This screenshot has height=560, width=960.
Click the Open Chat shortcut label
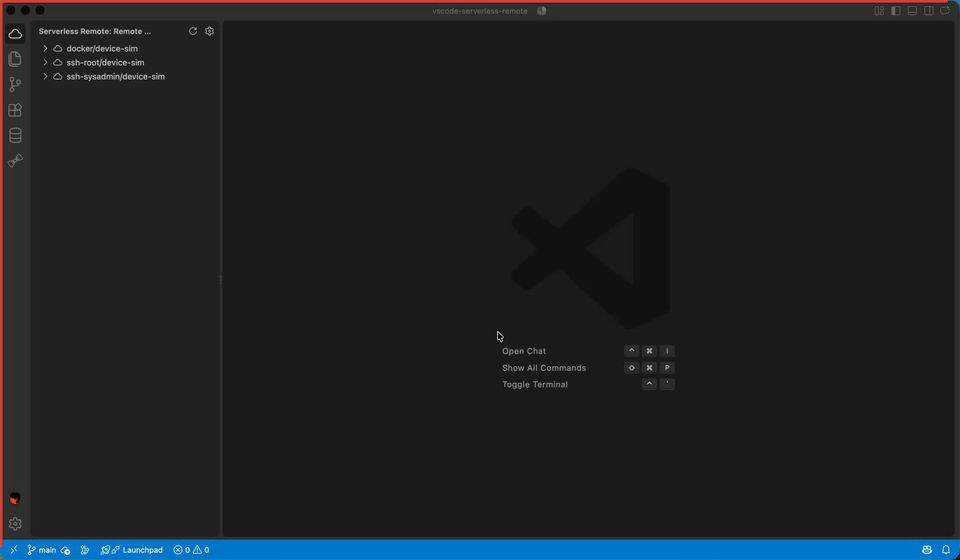point(524,351)
